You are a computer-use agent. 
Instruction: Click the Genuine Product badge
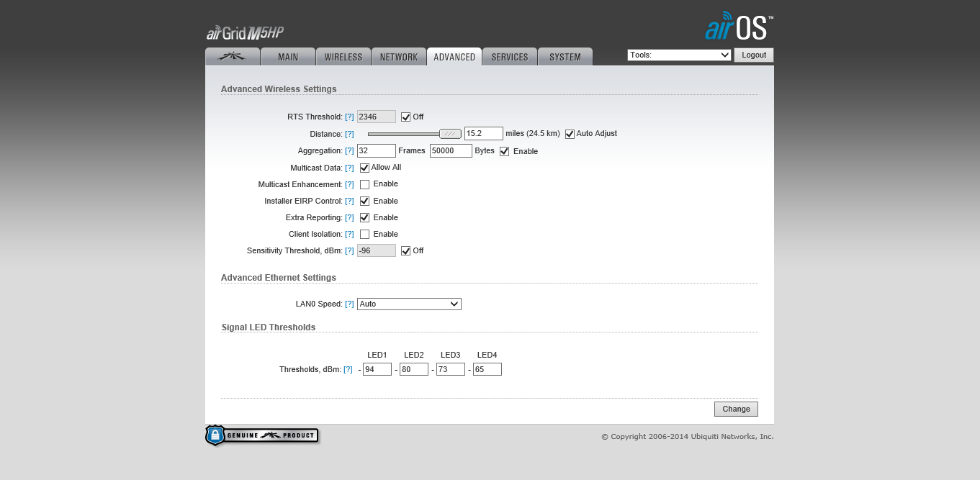tap(261, 435)
